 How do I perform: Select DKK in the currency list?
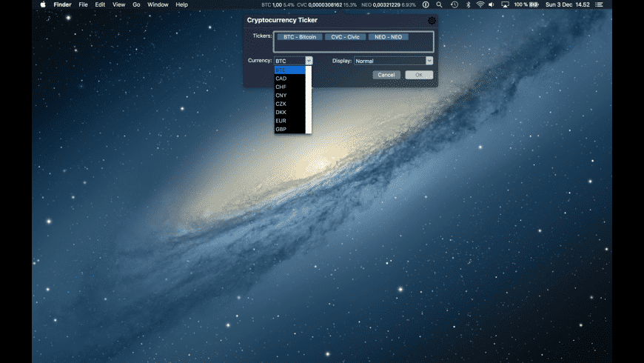[x=290, y=112]
